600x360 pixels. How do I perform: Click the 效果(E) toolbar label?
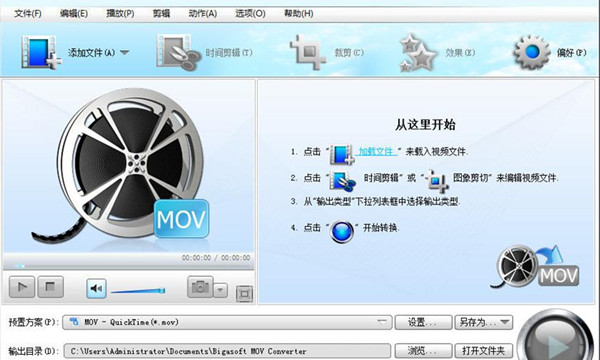click(x=460, y=53)
